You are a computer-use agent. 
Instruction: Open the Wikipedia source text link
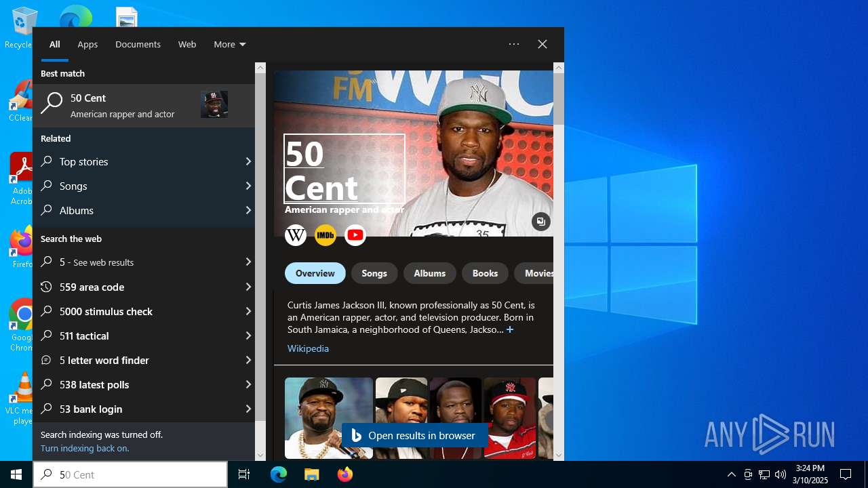click(x=308, y=348)
